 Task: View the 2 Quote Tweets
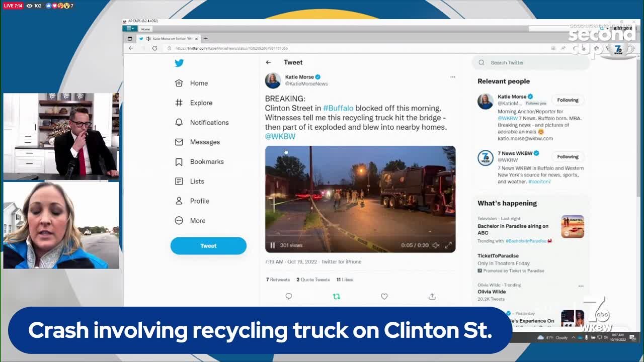(313, 280)
